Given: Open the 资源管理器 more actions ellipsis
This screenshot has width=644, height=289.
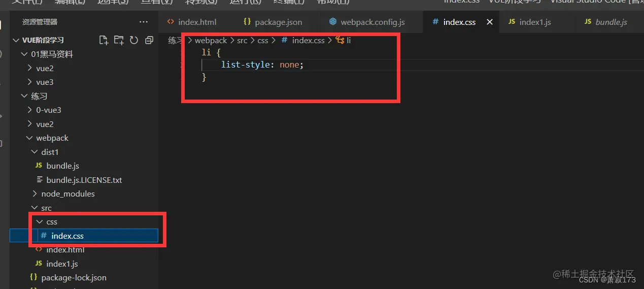Looking at the screenshot, I should coord(144,22).
